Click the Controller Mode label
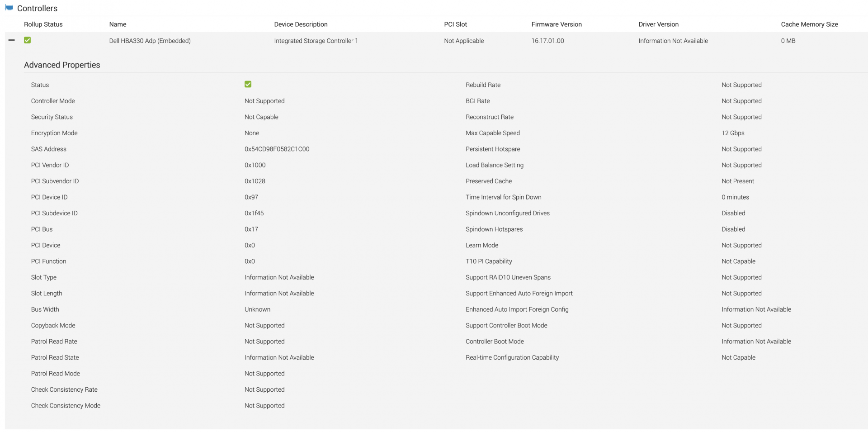Viewport: 868px width, 432px height. tap(53, 101)
